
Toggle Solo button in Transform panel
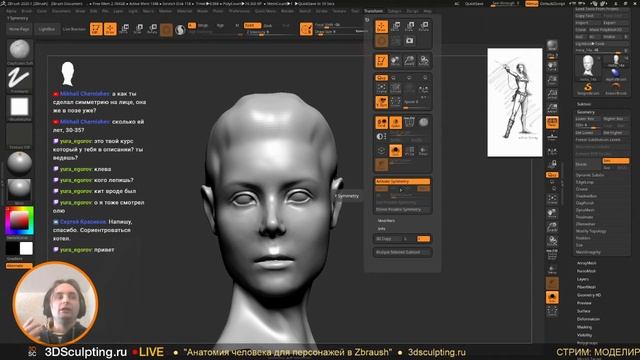pyautogui.click(x=396, y=151)
